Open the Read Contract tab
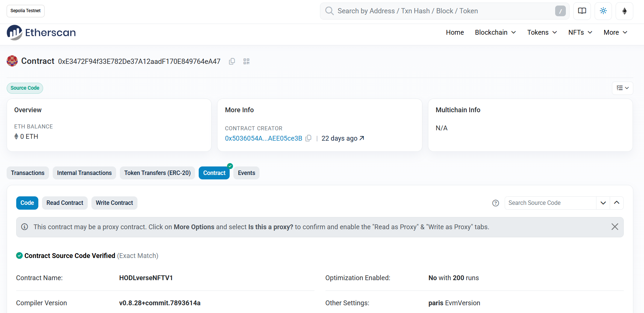This screenshot has height=313, width=644. tap(65, 203)
